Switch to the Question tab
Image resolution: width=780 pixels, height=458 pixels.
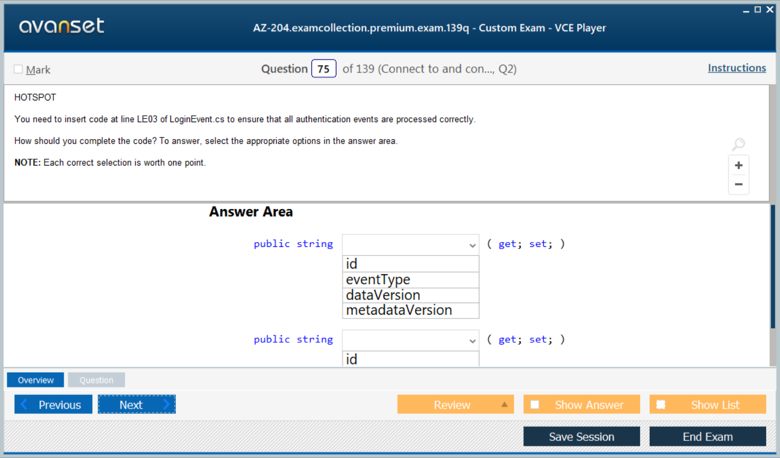click(96, 380)
